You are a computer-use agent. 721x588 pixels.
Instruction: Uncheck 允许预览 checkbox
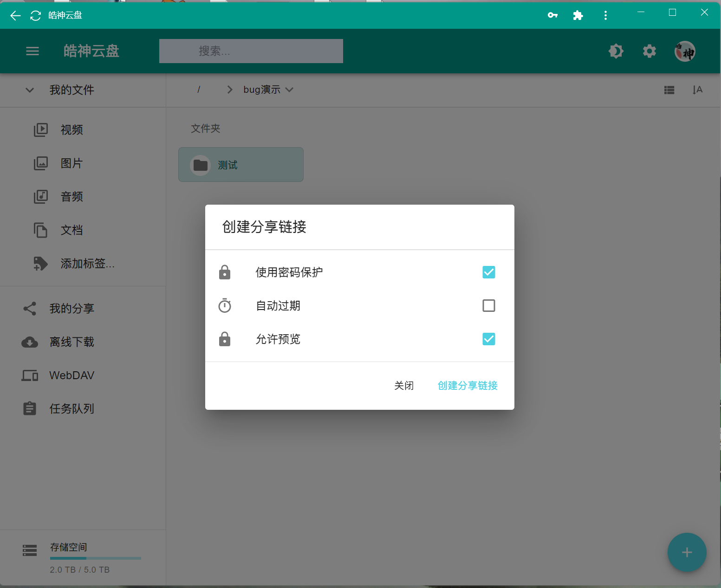tap(489, 339)
